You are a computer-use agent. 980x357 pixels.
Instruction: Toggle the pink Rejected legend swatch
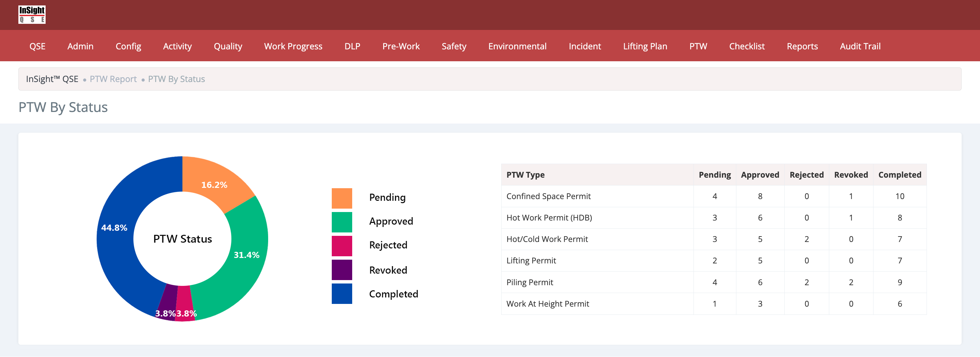(342, 246)
